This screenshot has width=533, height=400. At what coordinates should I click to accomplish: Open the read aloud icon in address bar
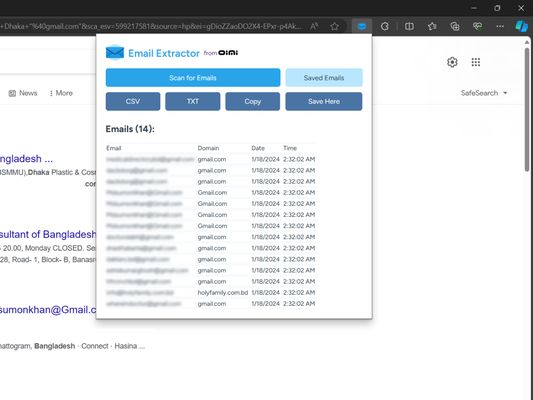point(314,26)
